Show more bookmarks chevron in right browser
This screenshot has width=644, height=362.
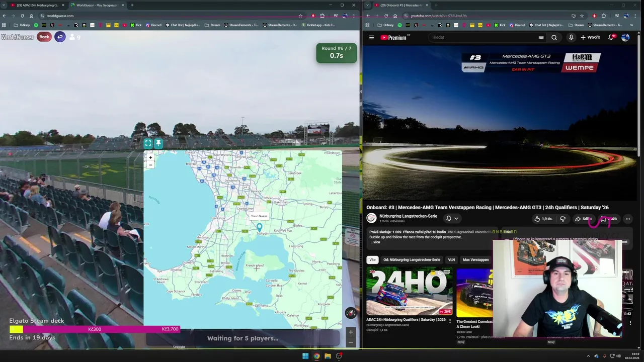[631, 25]
